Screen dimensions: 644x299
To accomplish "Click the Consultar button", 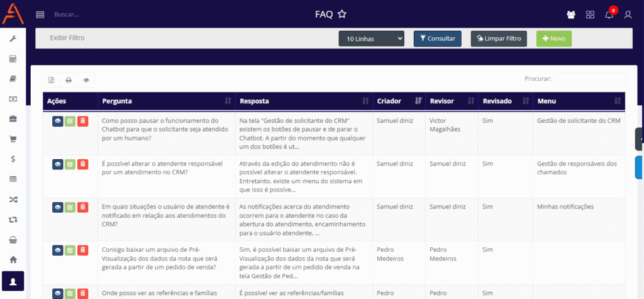I will click(x=438, y=38).
